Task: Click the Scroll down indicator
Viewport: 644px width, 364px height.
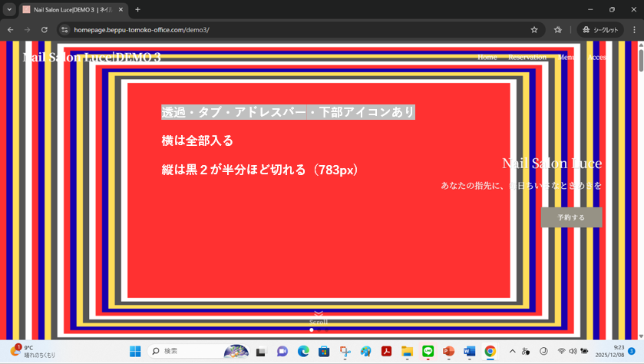Action: [x=319, y=318]
